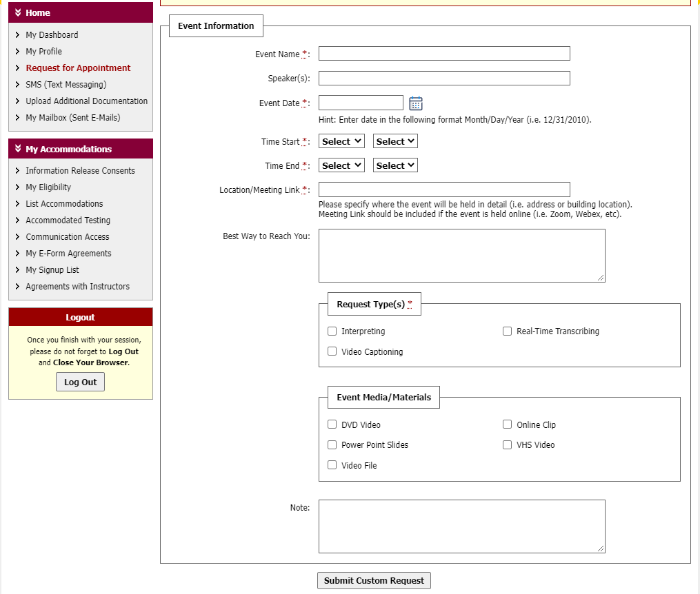Expand the Time End hour dropdown
This screenshot has height=594, width=700.
[341, 165]
